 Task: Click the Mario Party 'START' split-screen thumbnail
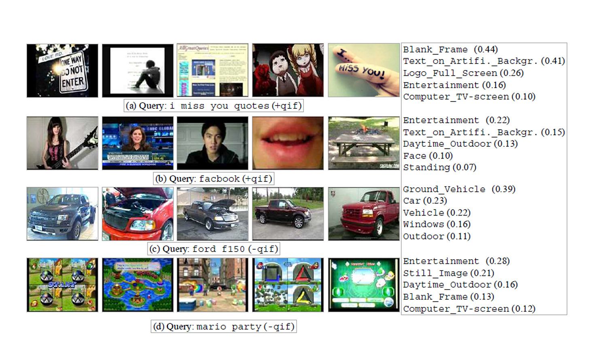coord(62,285)
